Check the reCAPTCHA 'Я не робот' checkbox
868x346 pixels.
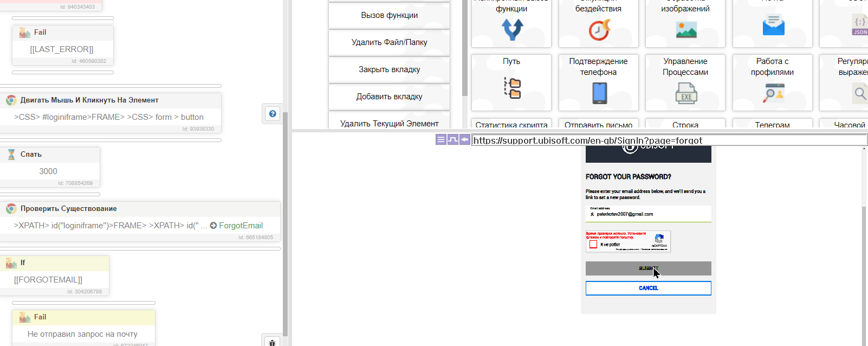pyautogui.click(x=593, y=245)
